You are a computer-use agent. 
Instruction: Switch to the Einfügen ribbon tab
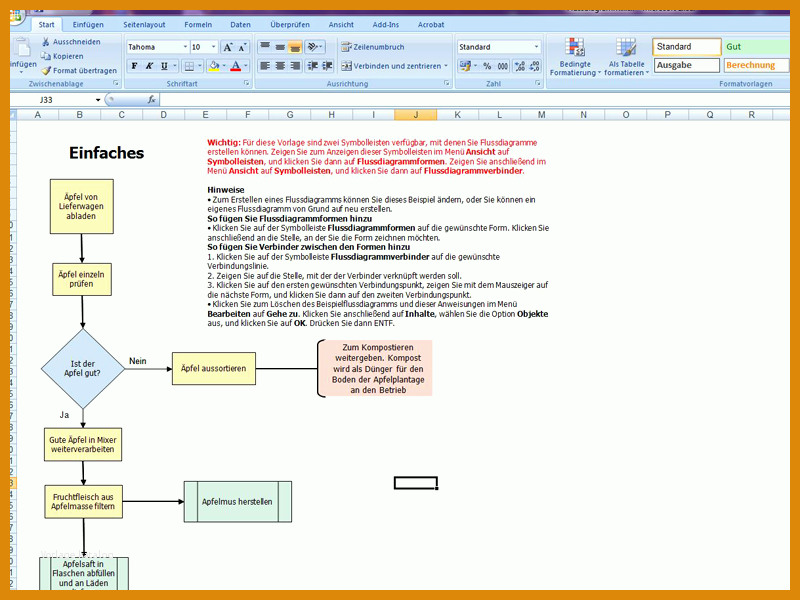click(x=88, y=24)
